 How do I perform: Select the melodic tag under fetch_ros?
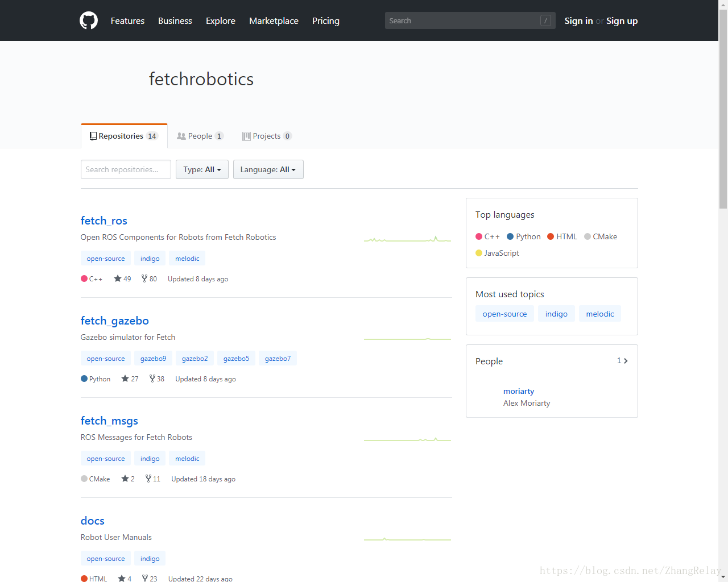point(187,258)
